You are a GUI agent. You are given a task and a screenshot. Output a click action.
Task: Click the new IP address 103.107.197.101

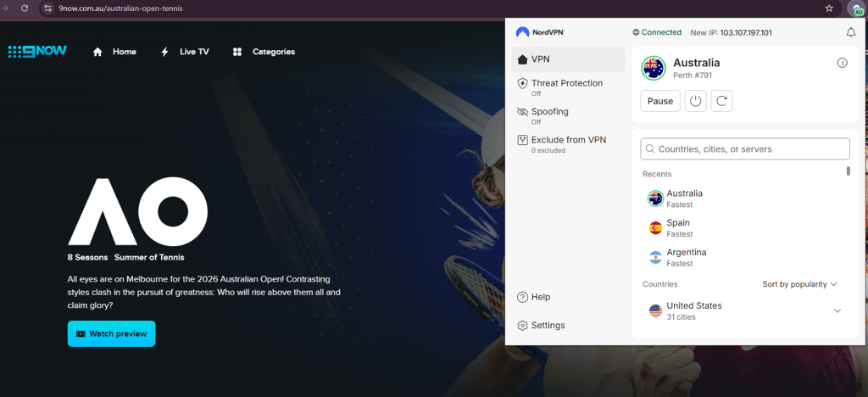[x=746, y=33]
